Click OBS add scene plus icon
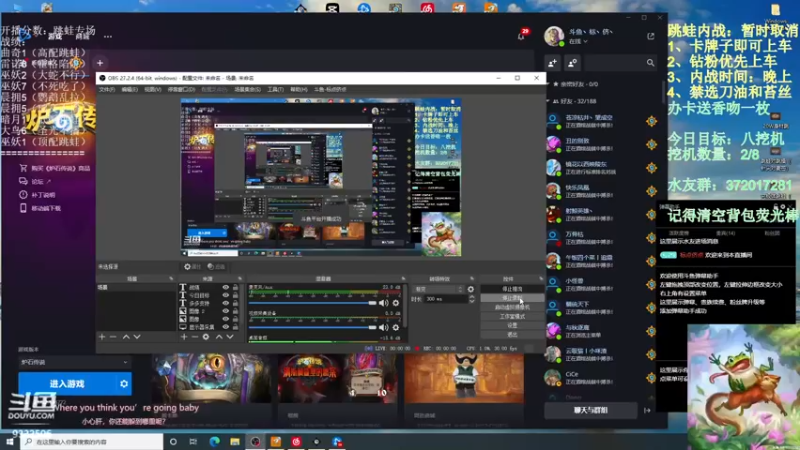The height and width of the screenshot is (450, 800). [102, 337]
